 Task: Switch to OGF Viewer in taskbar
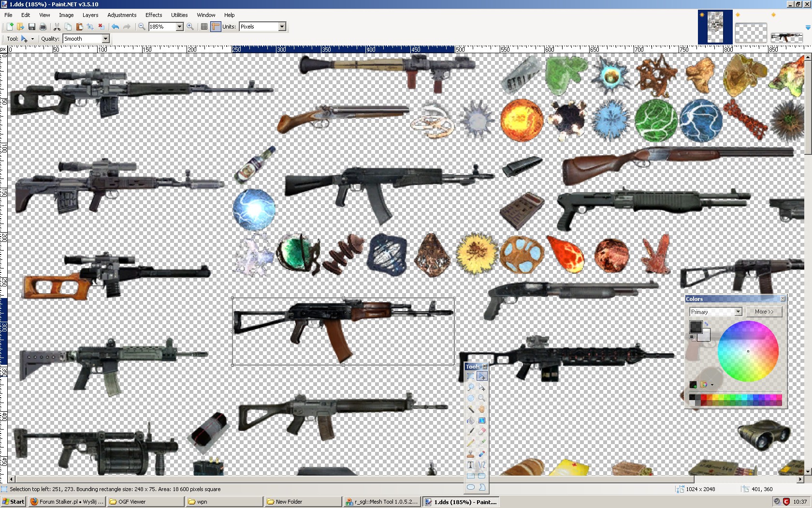(x=146, y=502)
